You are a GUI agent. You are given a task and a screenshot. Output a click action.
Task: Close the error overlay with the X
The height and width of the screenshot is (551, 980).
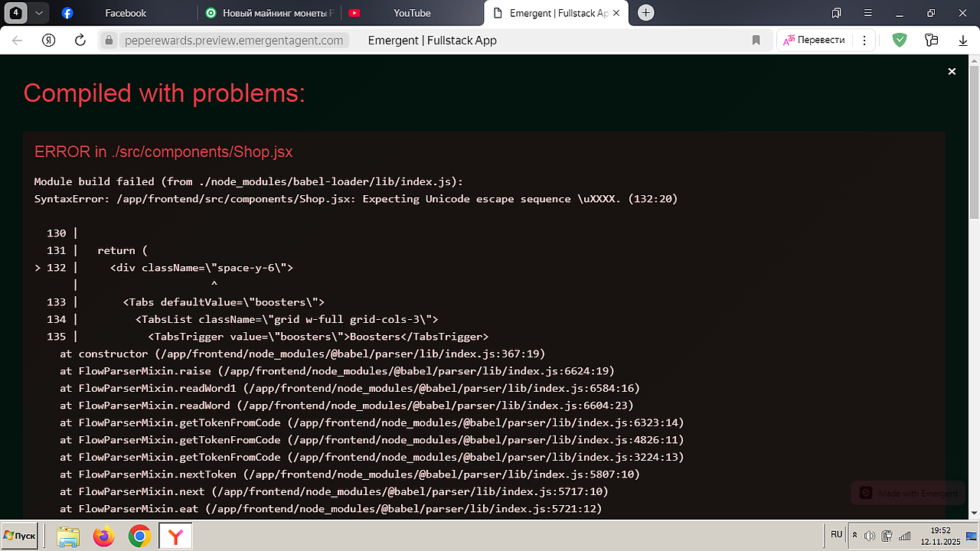[x=952, y=71]
